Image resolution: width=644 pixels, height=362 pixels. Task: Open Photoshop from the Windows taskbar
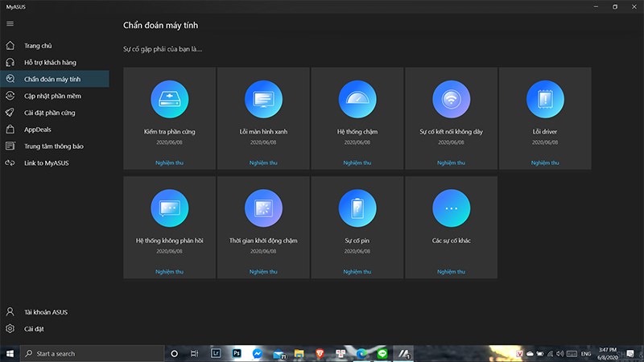click(x=237, y=353)
